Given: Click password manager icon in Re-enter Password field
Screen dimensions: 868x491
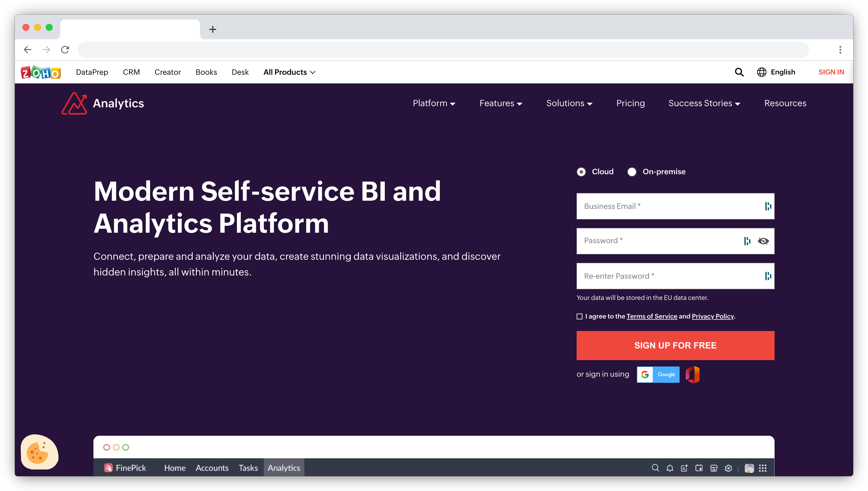Looking at the screenshot, I should (768, 276).
